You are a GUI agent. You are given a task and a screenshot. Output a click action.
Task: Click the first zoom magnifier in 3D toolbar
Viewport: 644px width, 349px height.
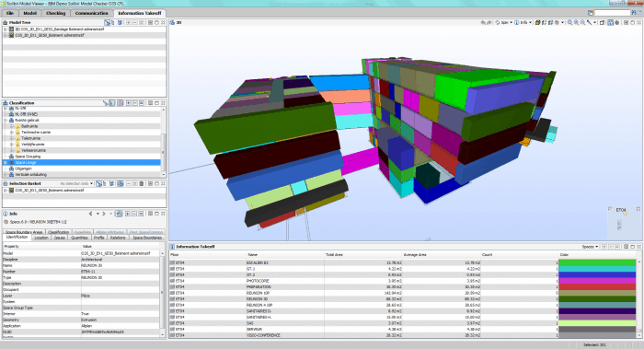coord(570,23)
